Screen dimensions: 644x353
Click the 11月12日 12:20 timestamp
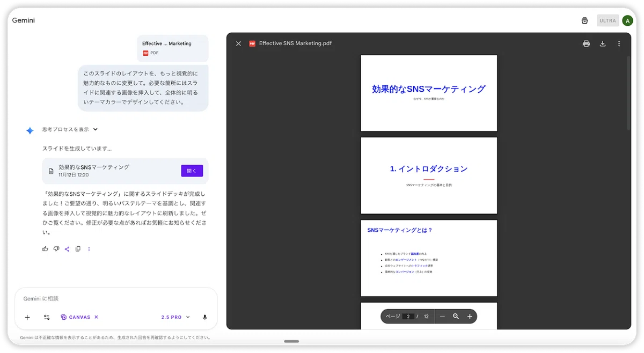tap(74, 175)
